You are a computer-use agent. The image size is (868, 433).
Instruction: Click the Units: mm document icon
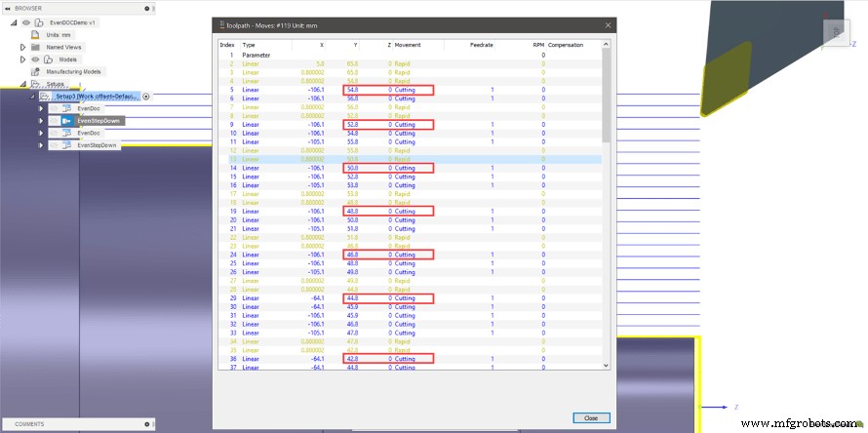coord(37,33)
